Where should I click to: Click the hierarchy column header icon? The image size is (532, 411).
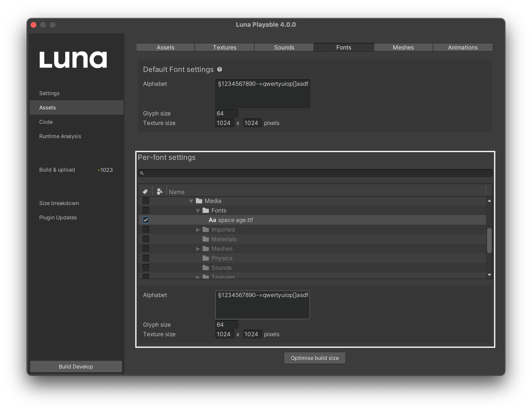coord(160,192)
